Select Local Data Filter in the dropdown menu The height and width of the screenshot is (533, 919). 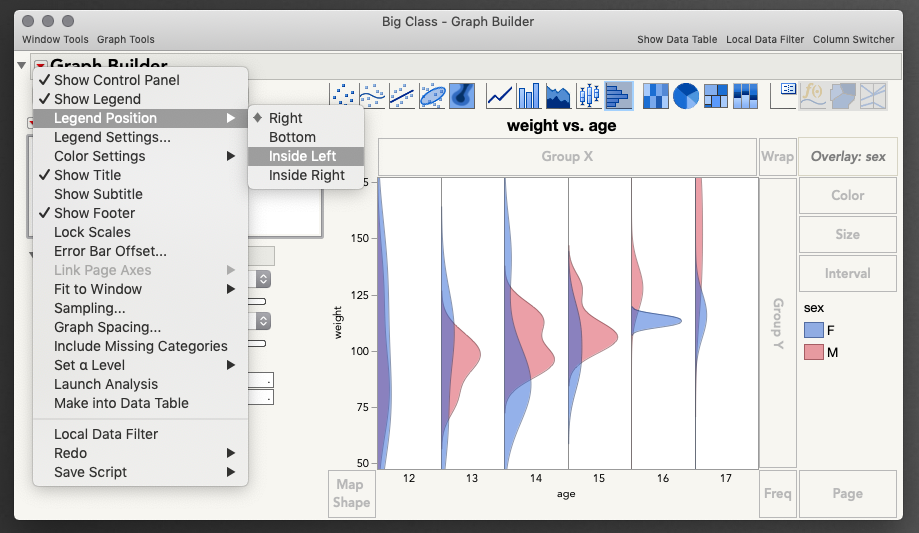[x=141, y=434]
